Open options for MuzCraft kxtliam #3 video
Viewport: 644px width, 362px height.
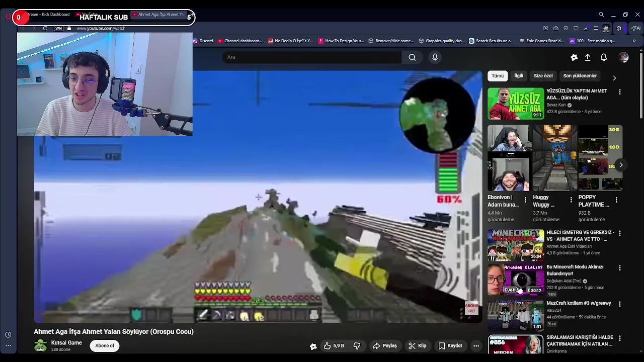(620, 304)
